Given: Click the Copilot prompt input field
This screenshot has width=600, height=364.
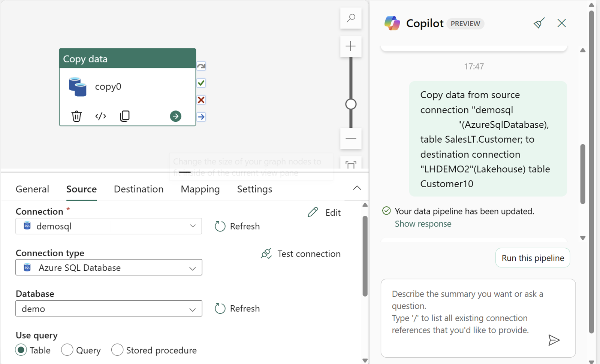Looking at the screenshot, I should tap(478, 318).
